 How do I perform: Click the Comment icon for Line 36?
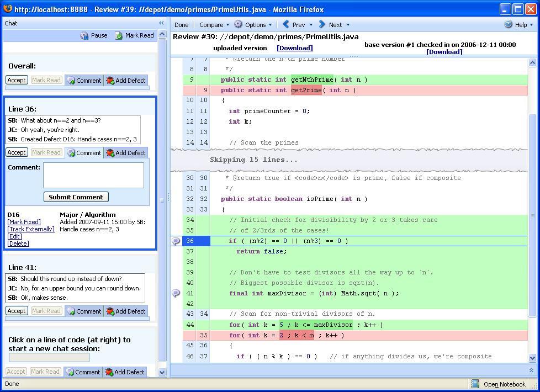[x=71, y=153]
